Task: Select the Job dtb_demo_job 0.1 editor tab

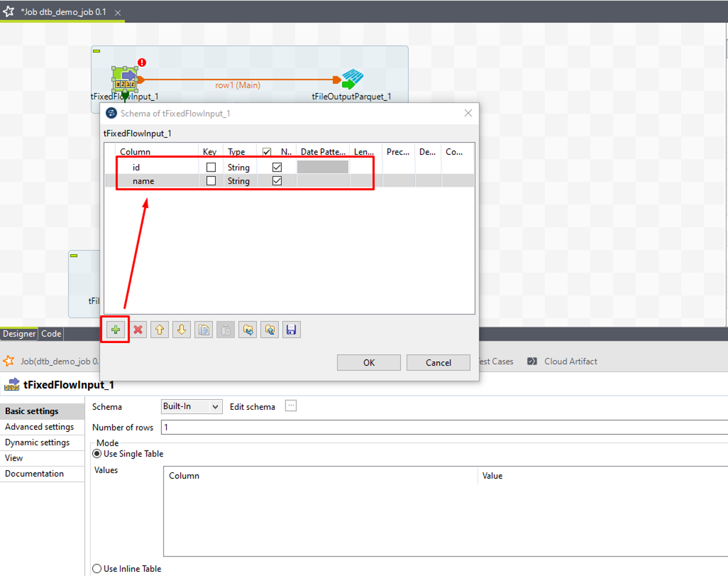Action: click(x=63, y=12)
